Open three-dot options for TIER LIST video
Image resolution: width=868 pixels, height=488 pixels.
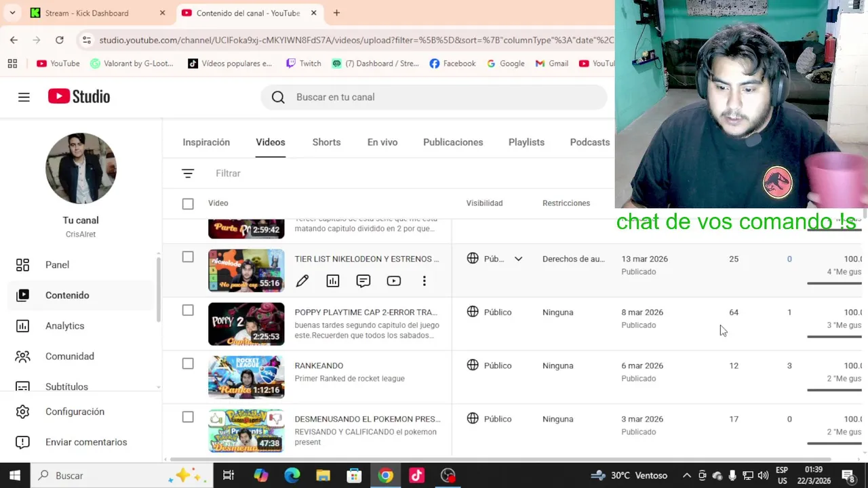(x=425, y=281)
